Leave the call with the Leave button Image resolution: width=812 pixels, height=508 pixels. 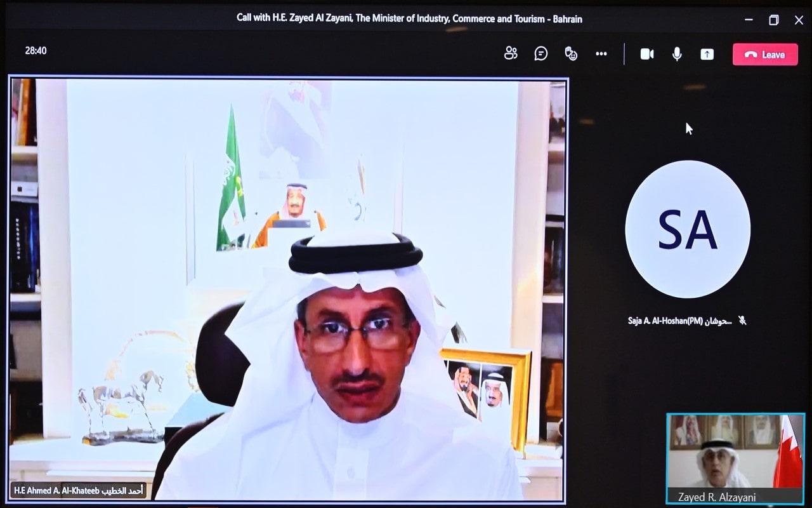(765, 55)
